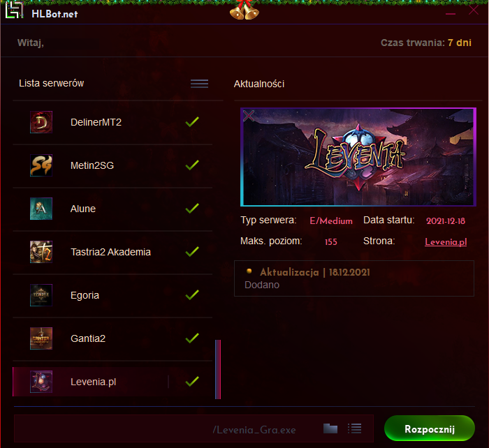Click the HLBot.net logo icon
The width and height of the screenshot is (489, 448).
(15, 10)
